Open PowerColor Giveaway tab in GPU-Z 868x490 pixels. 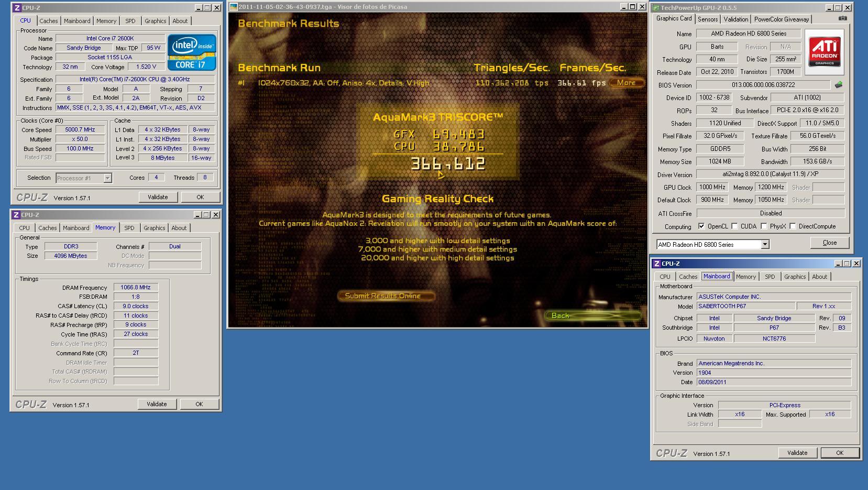(782, 19)
